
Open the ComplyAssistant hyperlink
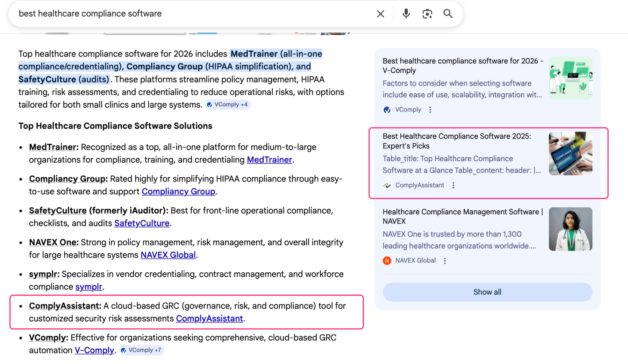point(209,318)
